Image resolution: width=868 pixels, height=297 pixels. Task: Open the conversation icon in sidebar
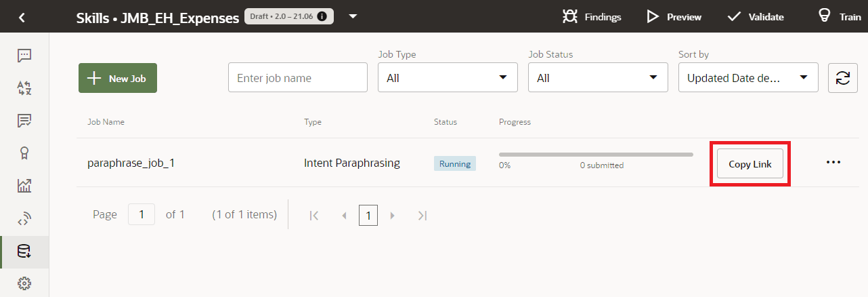click(x=24, y=56)
